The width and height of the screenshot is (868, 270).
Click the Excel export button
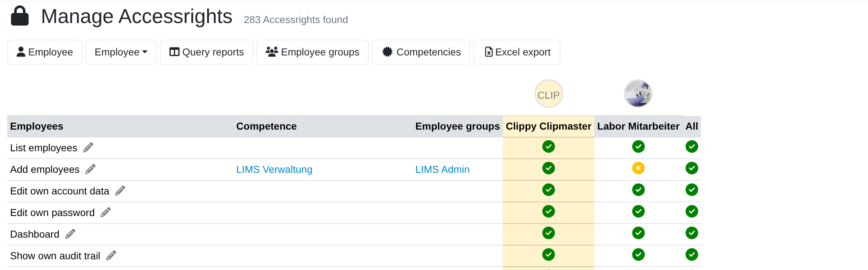[x=517, y=52]
